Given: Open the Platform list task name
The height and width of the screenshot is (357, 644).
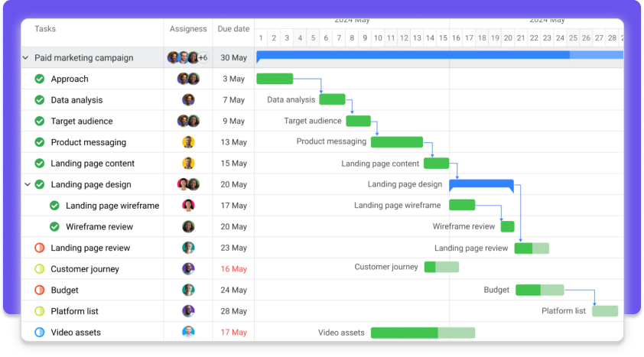Looking at the screenshot, I should (x=74, y=311).
